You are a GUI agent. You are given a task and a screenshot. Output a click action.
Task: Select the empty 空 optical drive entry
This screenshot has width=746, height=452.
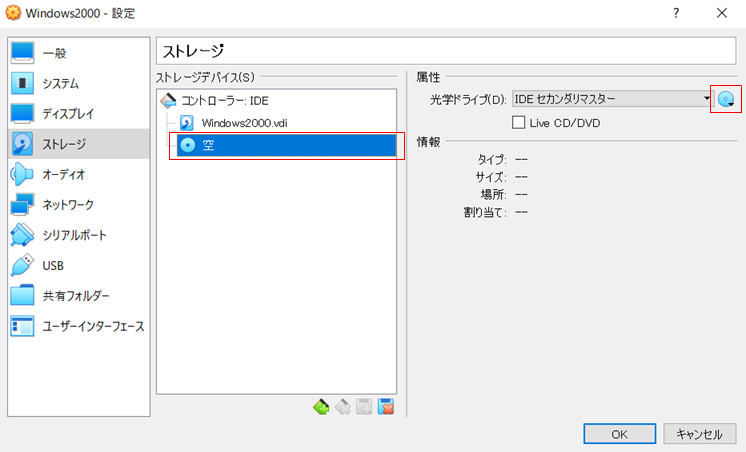[286, 145]
